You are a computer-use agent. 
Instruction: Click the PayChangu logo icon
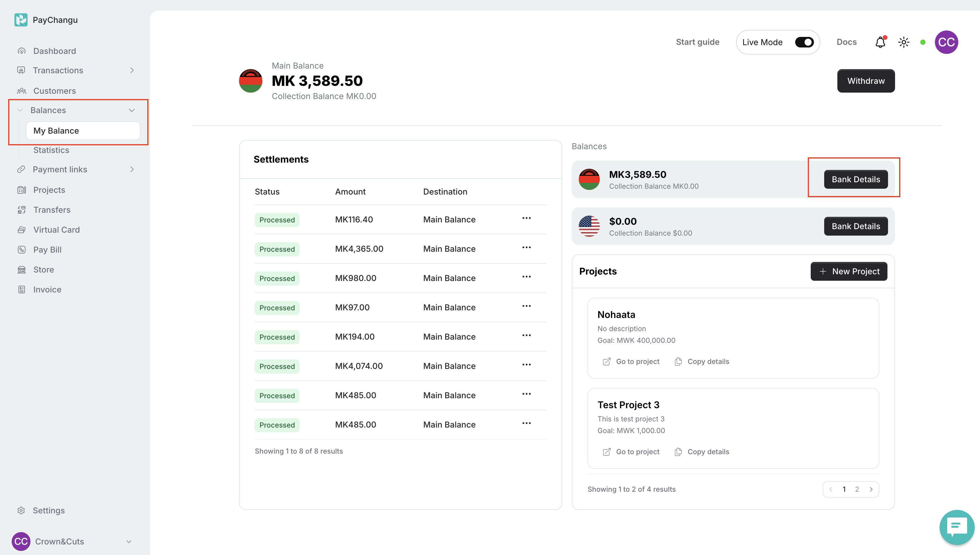21,20
